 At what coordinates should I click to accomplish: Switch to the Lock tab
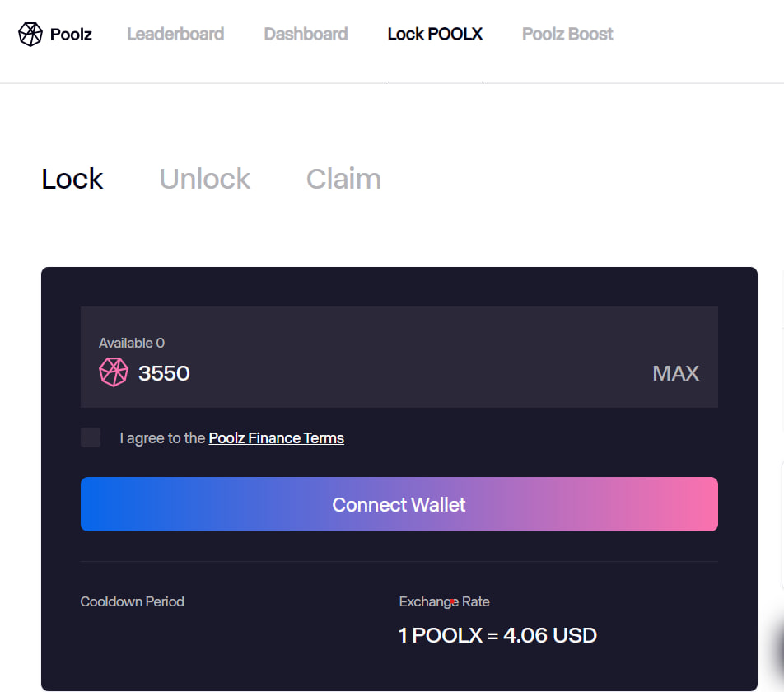point(72,179)
